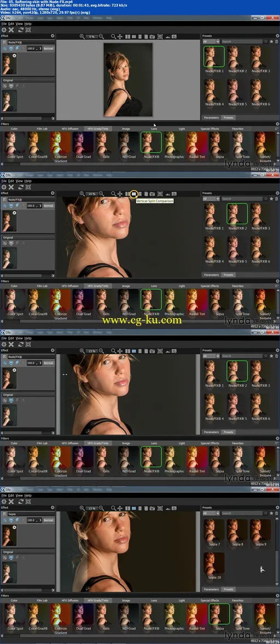
Task: Click the fit-to-window icon in the Nude/FX 13 % frame
Action: 160,351
